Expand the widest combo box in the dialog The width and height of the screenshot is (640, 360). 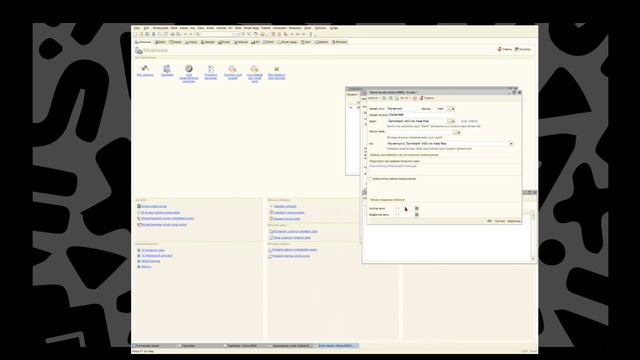tap(511, 144)
